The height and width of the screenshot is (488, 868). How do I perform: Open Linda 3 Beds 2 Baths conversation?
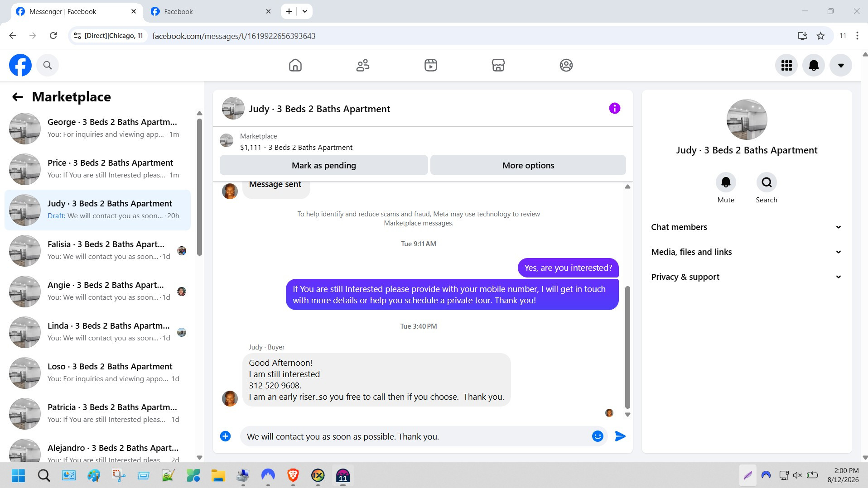[x=97, y=332]
